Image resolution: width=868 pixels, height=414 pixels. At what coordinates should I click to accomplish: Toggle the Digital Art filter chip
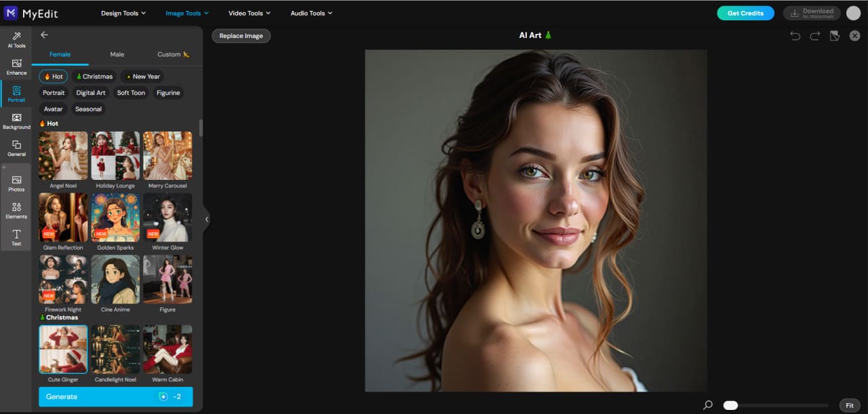click(91, 93)
